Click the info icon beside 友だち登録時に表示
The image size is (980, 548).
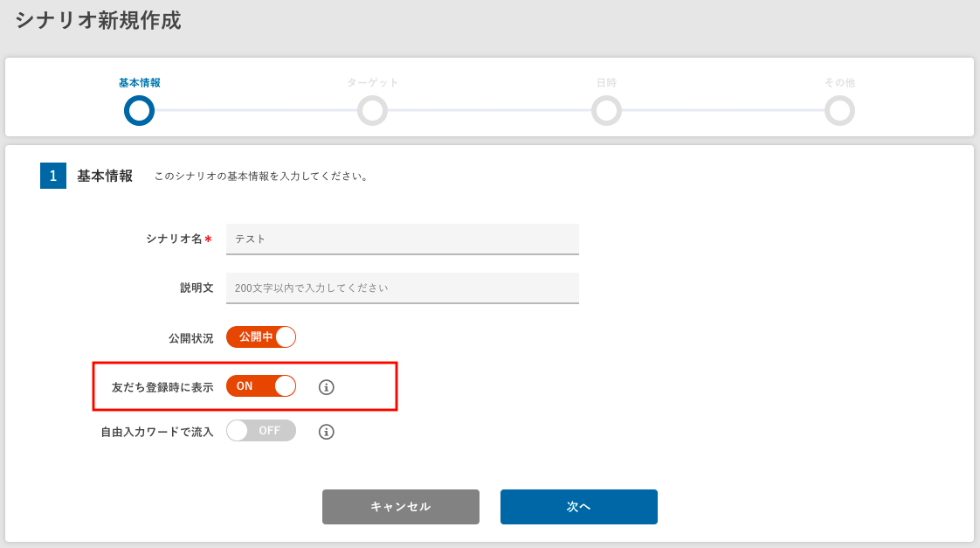pos(327,387)
